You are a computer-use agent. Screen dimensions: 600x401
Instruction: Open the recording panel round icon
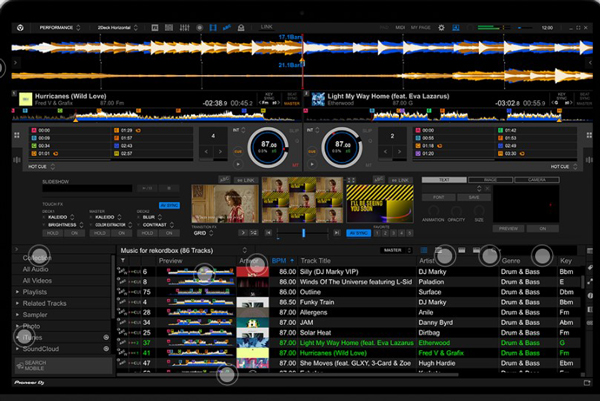(x=199, y=28)
